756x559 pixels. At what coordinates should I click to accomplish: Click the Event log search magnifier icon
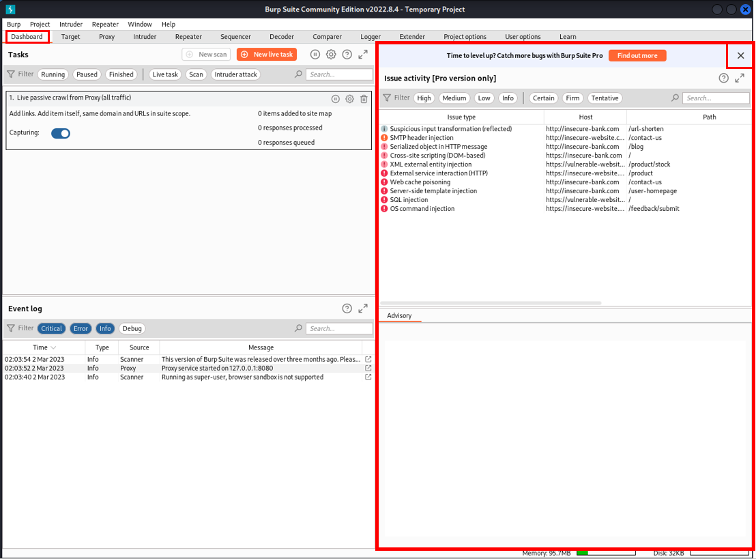coord(298,328)
